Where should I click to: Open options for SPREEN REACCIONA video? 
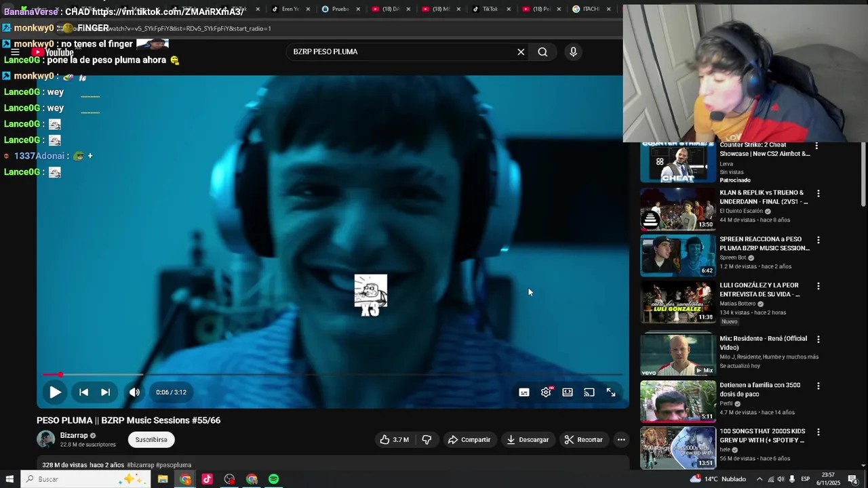click(818, 240)
